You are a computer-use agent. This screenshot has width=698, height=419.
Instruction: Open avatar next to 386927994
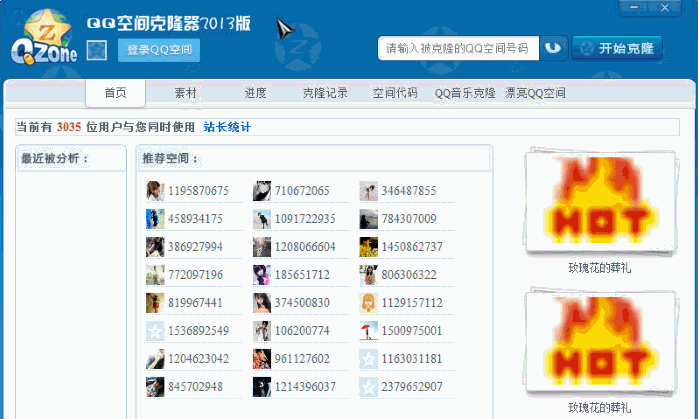155,247
